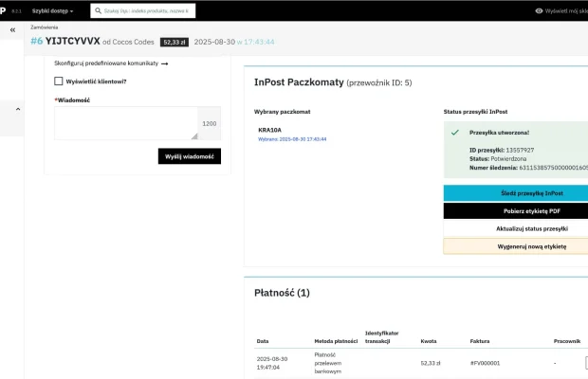This screenshot has width=588, height=379.
Task: Click the Data column header
Action: pos(263,341)
